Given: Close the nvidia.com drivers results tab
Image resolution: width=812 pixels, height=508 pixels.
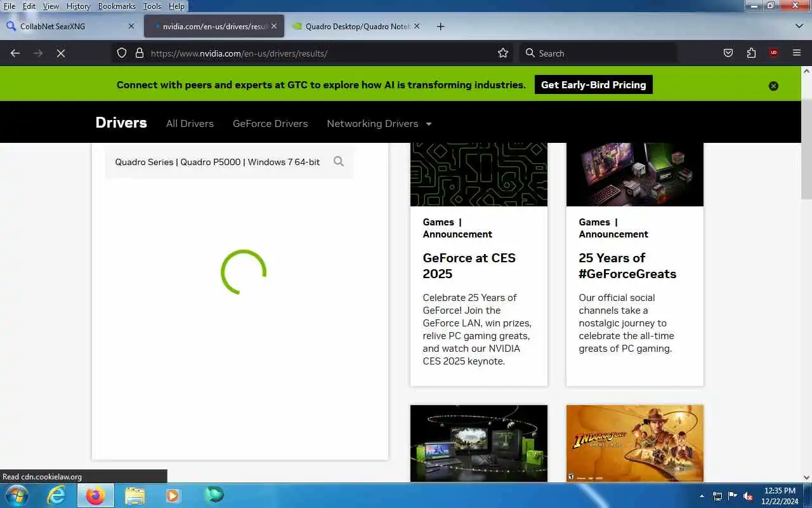Looking at the screenshot, I should point(274,26).
